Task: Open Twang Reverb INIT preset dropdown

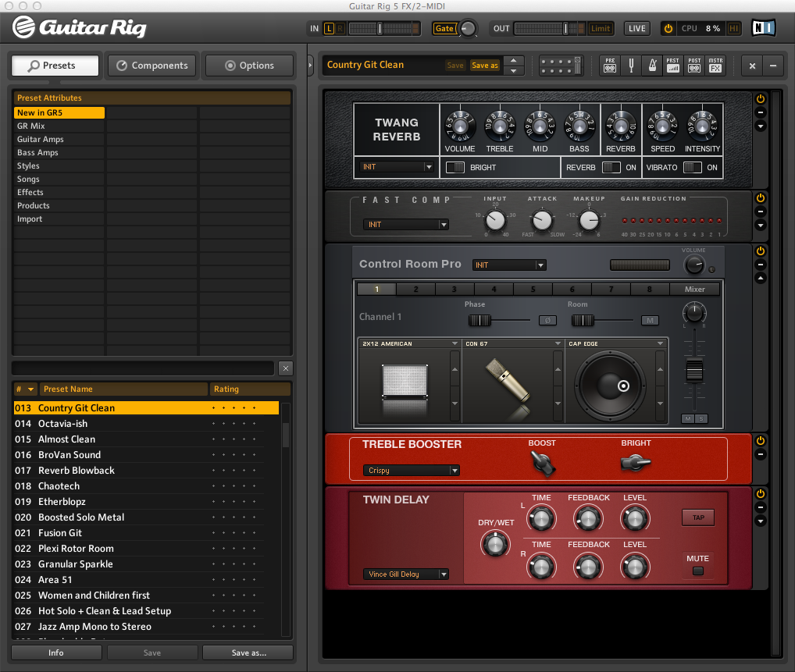Action: tap(397, 167)
